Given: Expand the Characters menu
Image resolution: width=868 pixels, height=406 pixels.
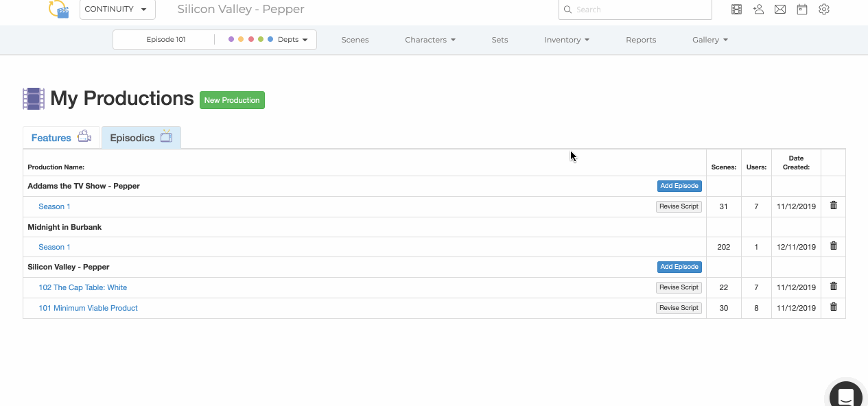Looking at the screenshot, I should pyautogui.click(x=430, y=40).
